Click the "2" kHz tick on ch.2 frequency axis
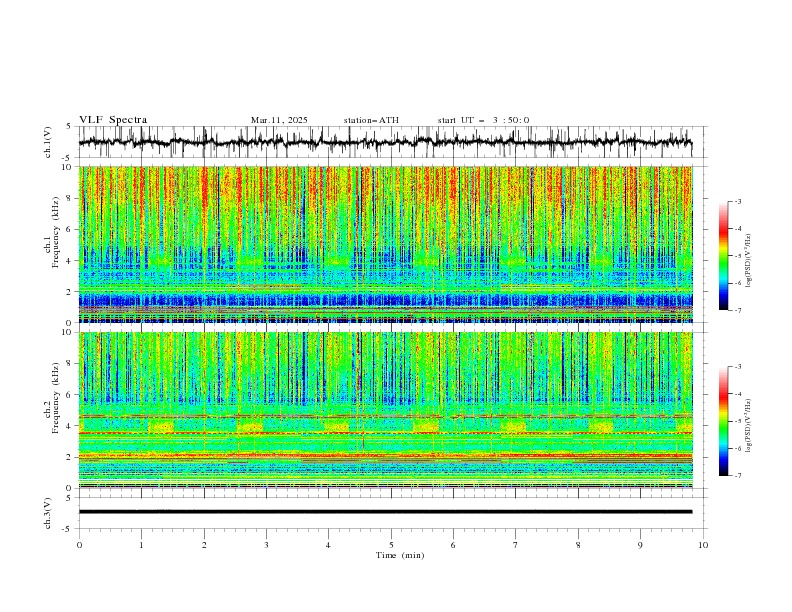Screen dimensions: 792x612 click(x=69, y=457)
